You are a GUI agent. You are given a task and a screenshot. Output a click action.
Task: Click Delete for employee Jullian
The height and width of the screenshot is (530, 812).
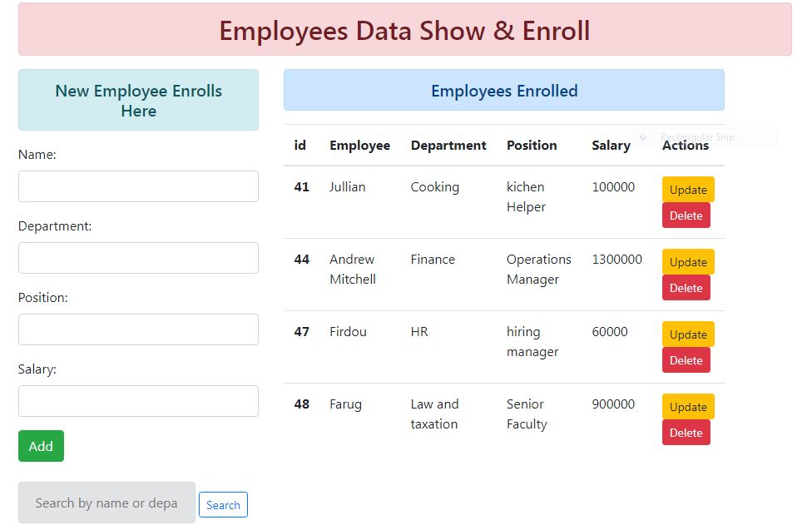(686, 215)
